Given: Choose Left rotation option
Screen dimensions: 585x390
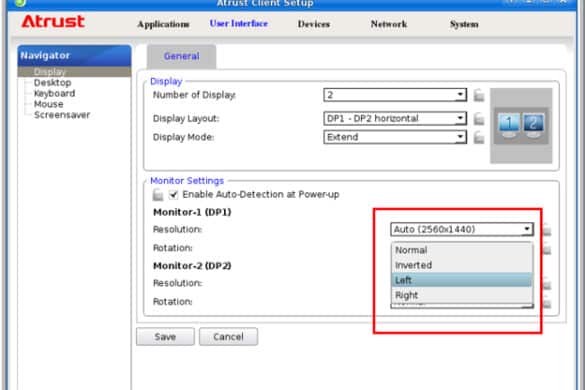Looking at the screenshot, I should [462, 280].
